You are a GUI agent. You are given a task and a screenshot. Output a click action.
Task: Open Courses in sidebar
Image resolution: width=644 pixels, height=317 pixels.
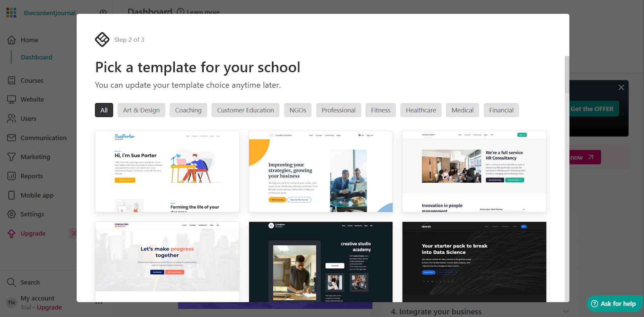point(32,80)
